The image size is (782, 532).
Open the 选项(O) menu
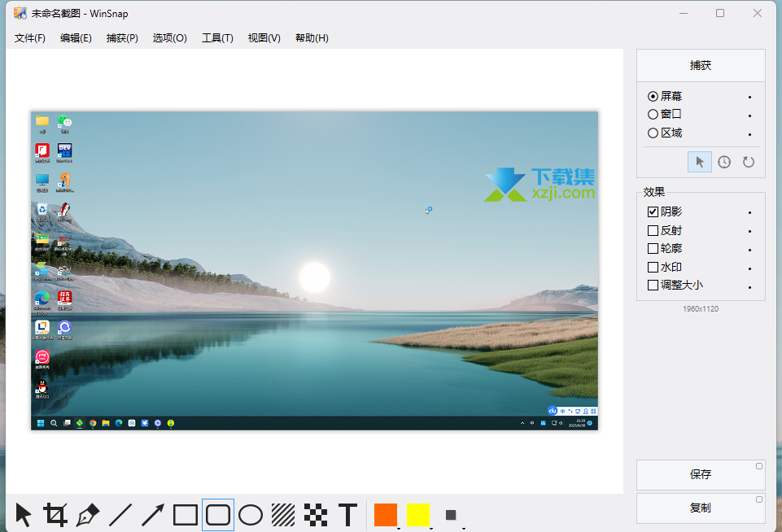point(169,38)
